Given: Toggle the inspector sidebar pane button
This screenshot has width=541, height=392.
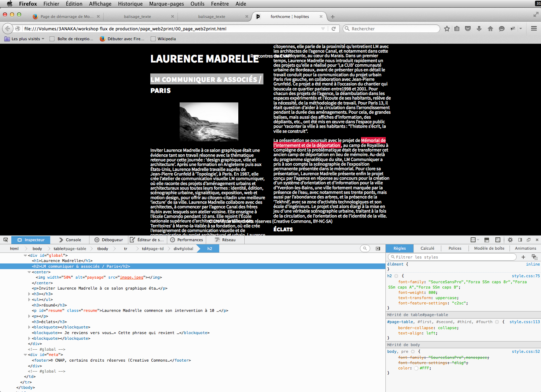Looking at the screenshot, I should pyautogui.click(x=378, y=249).
